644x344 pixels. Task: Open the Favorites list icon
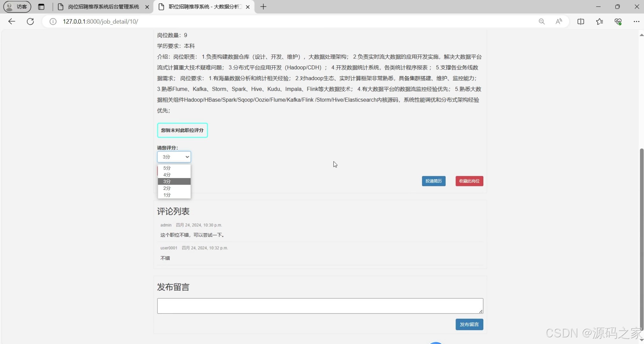tap(599, 21)
